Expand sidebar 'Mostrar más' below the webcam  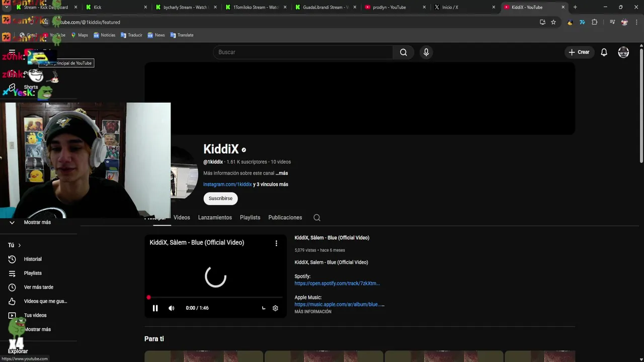[37, 222]
